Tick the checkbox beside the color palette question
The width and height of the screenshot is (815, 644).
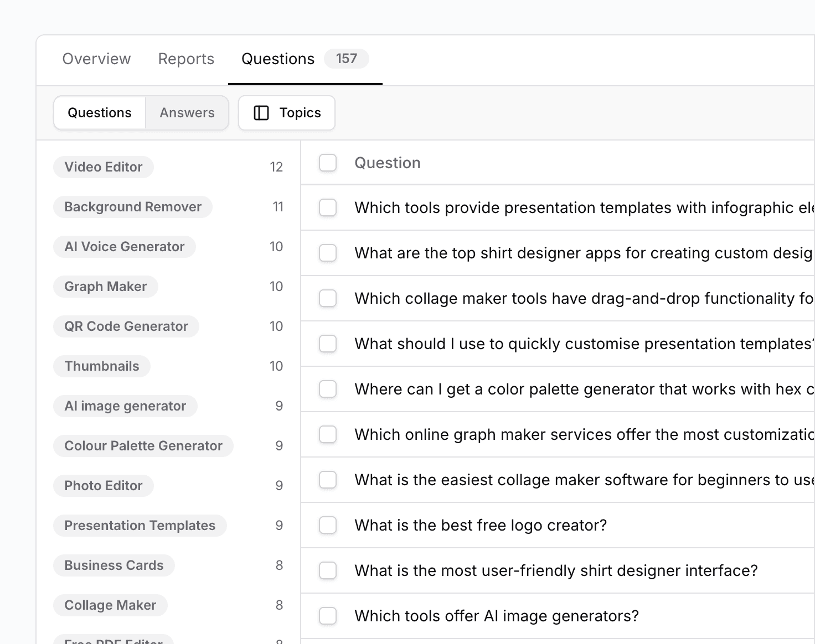328,389
